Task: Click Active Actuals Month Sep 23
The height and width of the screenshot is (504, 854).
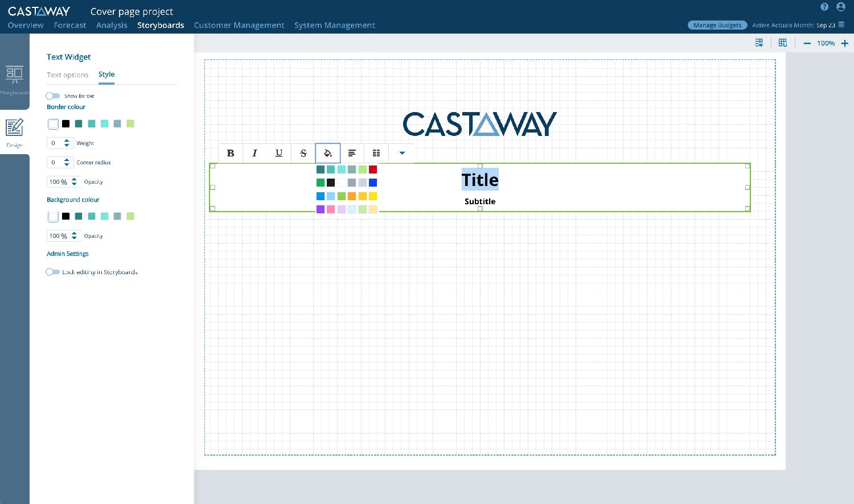Action: (x=794, y=25)
